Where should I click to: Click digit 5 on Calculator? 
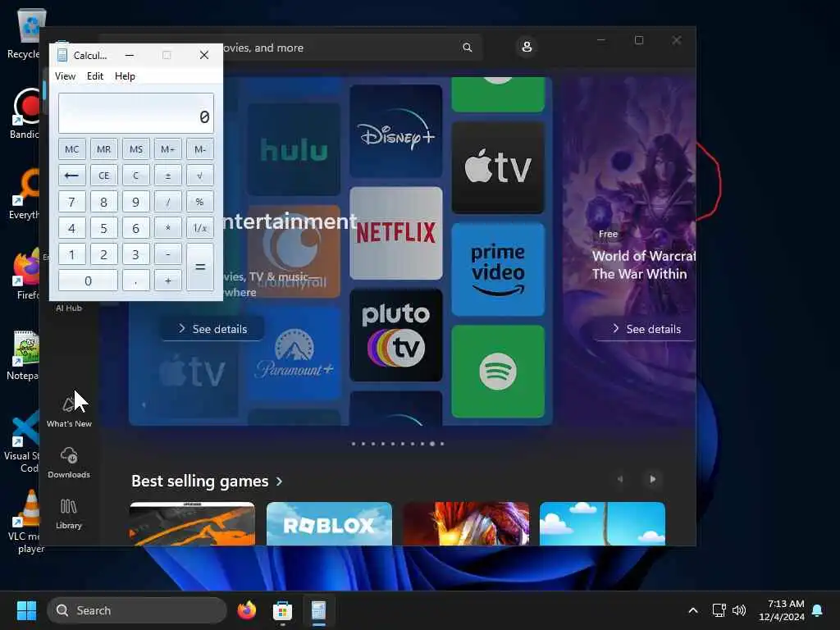(x=104, y=228)
